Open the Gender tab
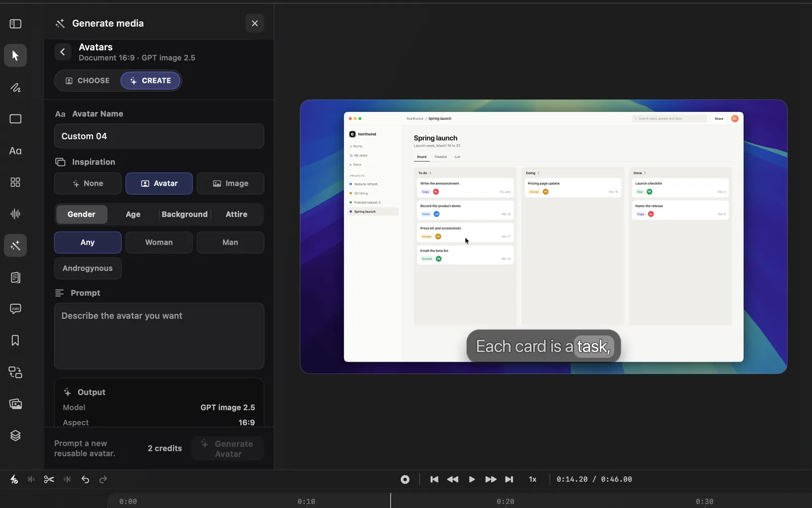Viewport: 812px width, 508px height. (x=81, y=214)
